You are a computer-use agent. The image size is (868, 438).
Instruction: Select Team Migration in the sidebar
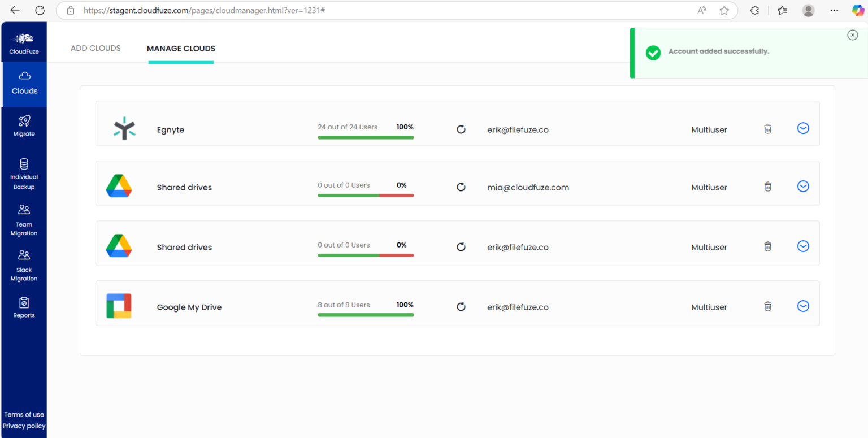(24, 219)
